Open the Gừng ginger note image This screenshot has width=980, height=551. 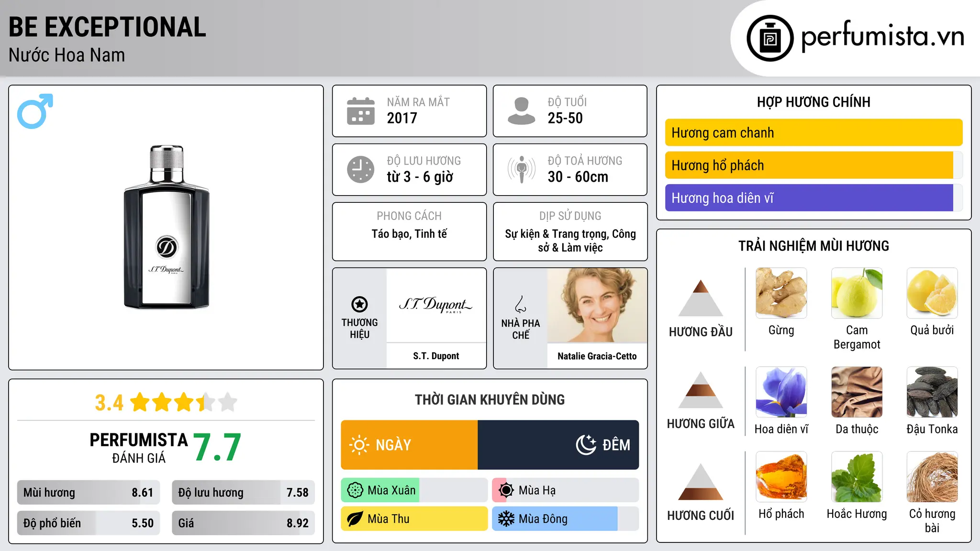(x=781, y=293)
